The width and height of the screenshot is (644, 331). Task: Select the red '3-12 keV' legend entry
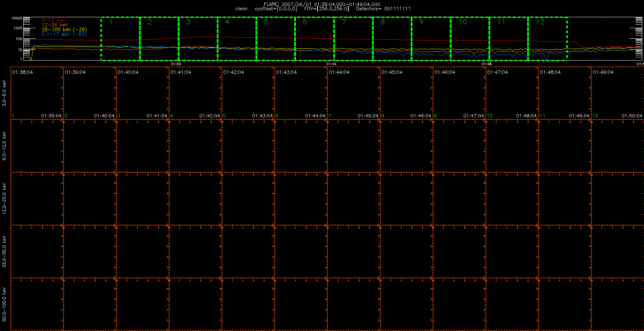pyautogui.click(x=53, y=20)
